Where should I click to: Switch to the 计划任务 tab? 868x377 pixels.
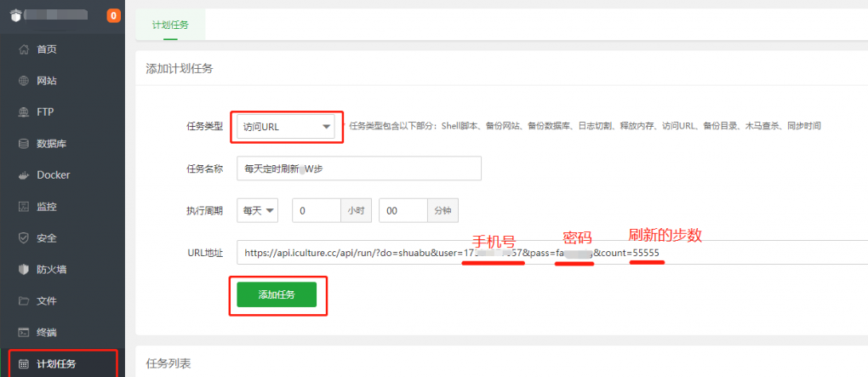coord(170,25)
